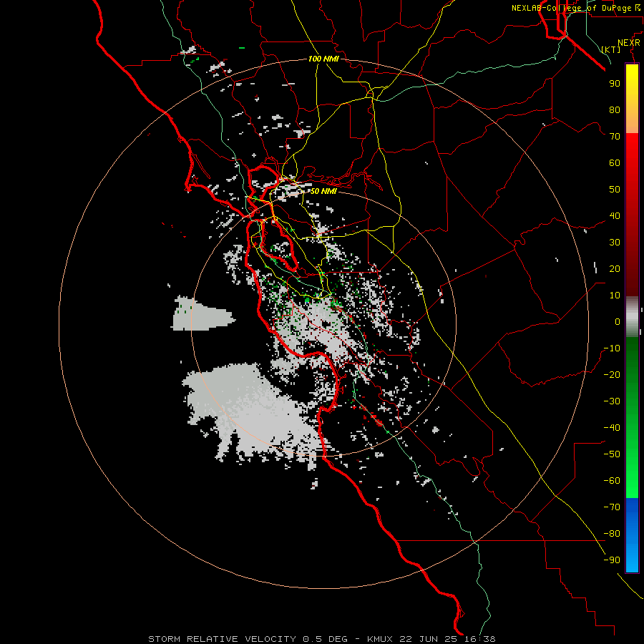Click the "100 NMI" range ring label

click(x=323, y=59)
